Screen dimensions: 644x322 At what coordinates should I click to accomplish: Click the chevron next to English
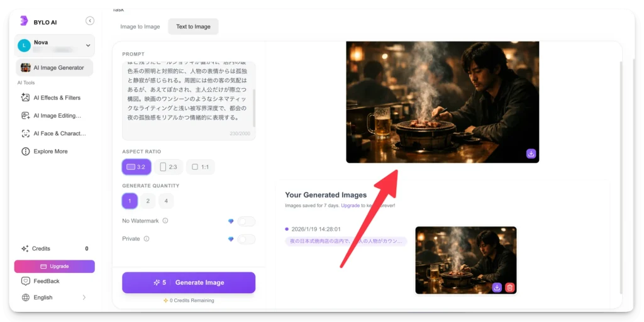click(x=84, y=297)
